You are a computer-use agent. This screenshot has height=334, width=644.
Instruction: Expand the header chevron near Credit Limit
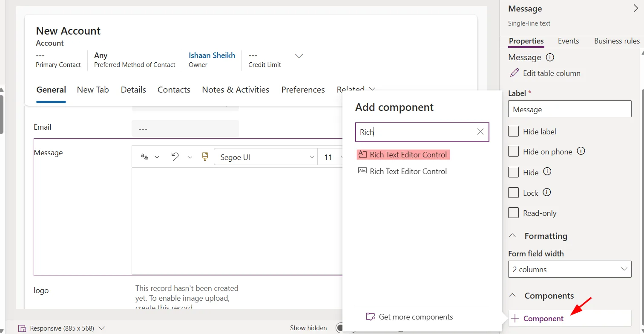299,55
